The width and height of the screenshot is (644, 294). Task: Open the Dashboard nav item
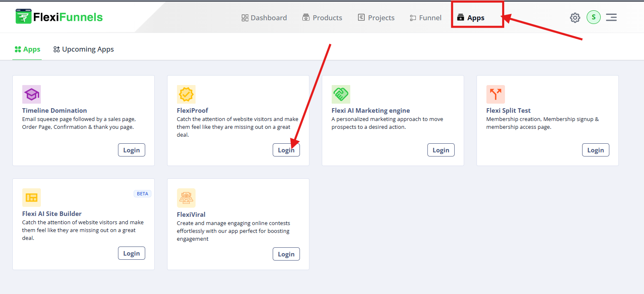pos(264,18)
